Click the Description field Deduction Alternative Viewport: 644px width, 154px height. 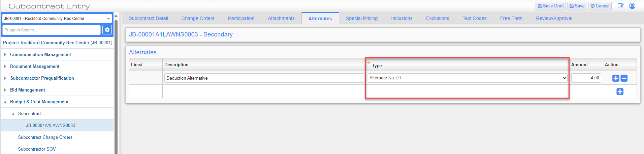coord(264,78)
